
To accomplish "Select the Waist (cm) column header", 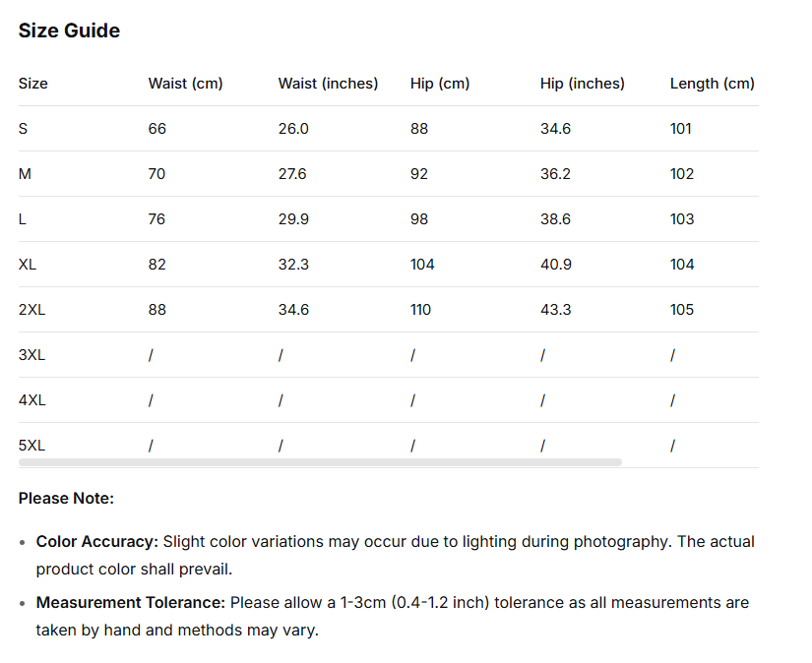I will click(x=185, y=84).
